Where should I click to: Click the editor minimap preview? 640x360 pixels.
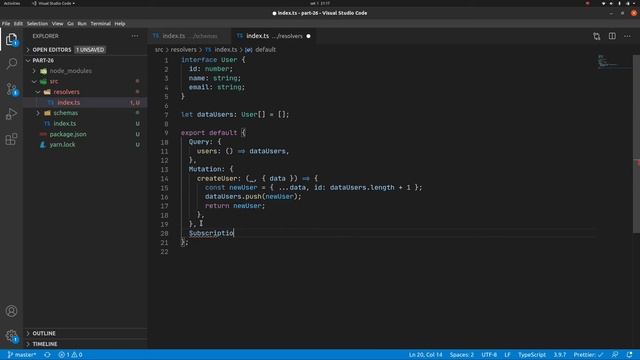(x=613, y=61)
